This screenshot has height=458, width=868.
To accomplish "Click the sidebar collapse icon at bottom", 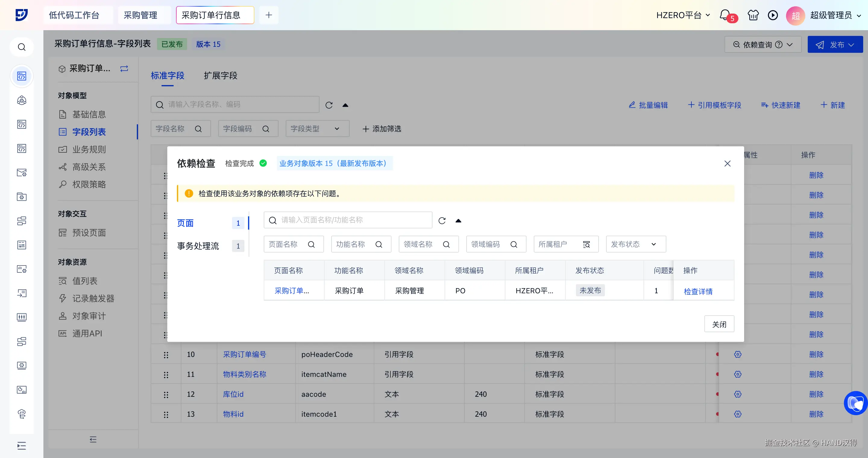I will (x=93, y=439).
